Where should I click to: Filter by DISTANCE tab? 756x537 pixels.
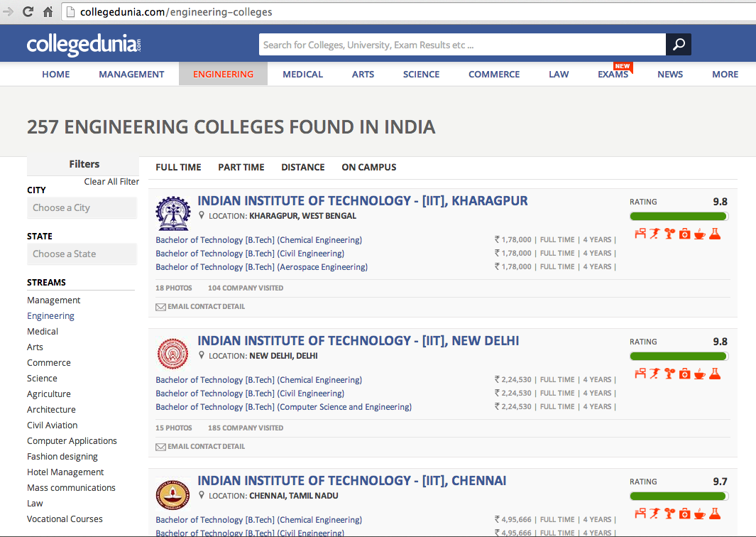(303, 168)
